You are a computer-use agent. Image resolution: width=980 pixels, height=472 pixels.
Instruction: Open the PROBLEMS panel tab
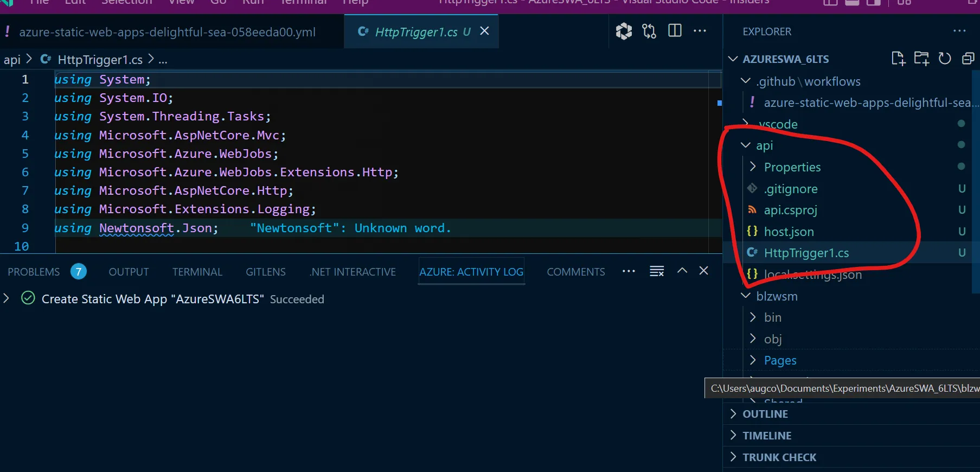coord(34,272)
